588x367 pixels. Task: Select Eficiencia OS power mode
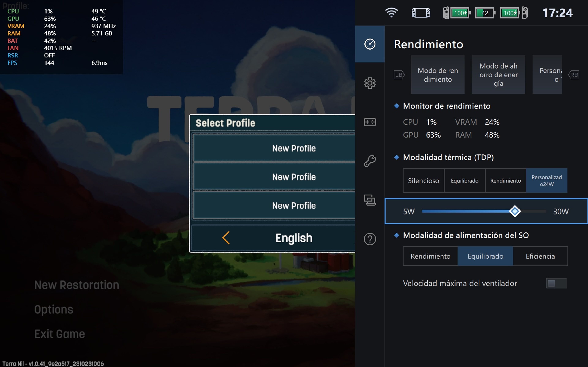coord(540,256)
